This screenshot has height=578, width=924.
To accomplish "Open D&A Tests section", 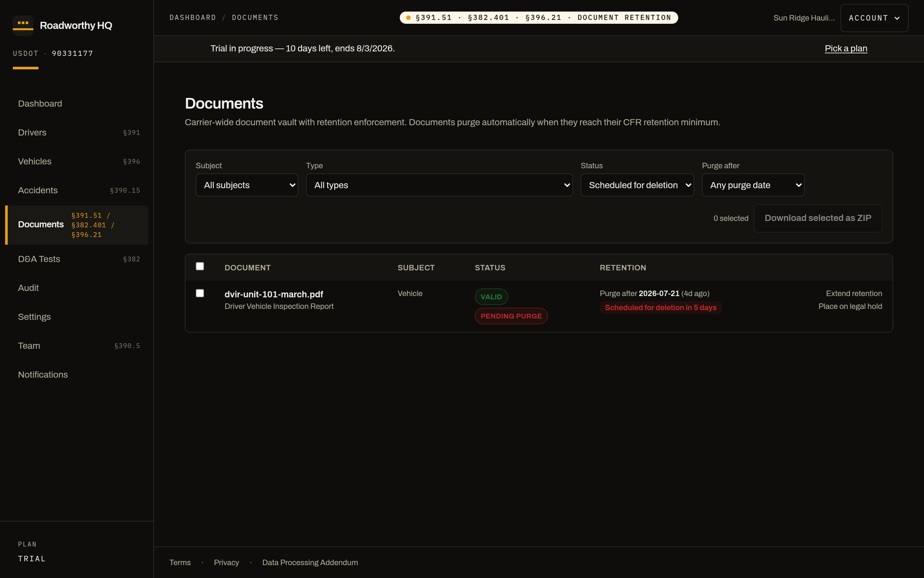I will pos(77,259).
